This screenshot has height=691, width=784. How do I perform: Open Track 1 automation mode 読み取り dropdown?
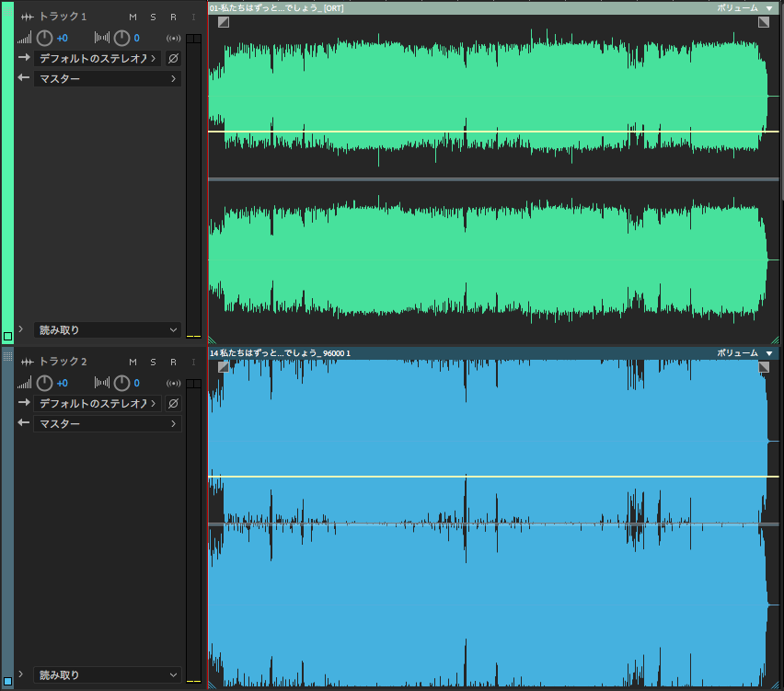click(108, 330)
